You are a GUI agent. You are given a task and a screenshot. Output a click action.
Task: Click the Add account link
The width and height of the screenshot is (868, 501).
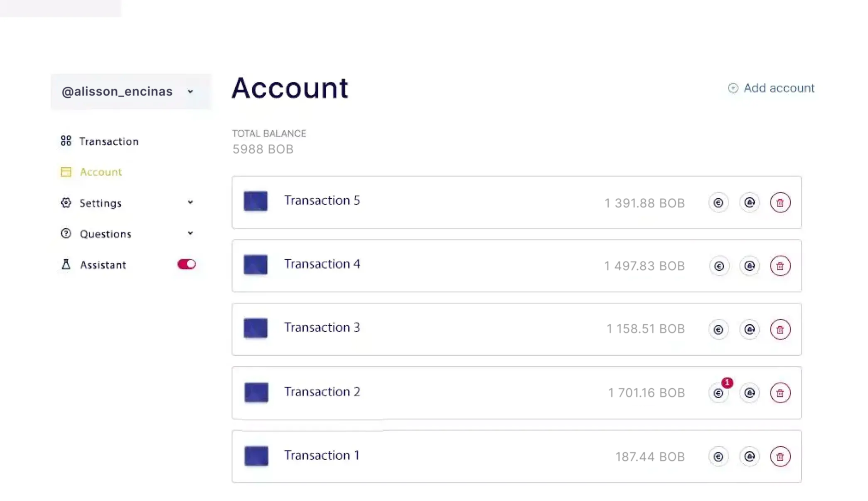point(771,88)
